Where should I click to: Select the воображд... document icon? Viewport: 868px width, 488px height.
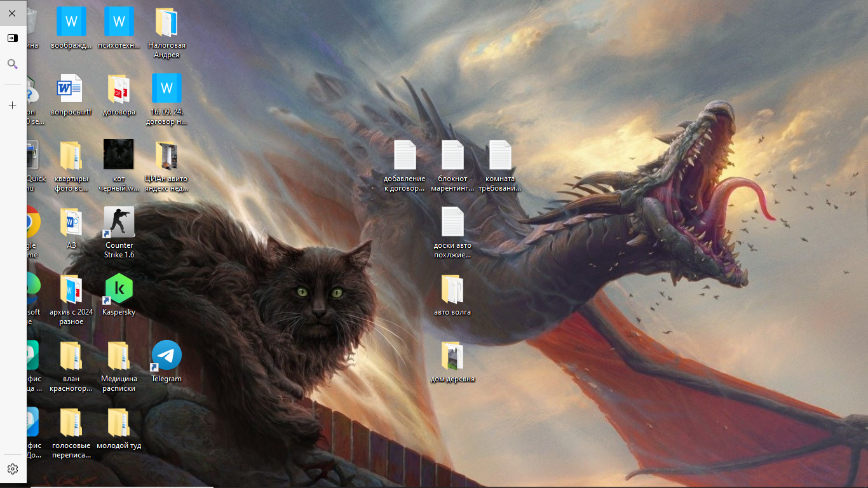[x=71, y=22]
